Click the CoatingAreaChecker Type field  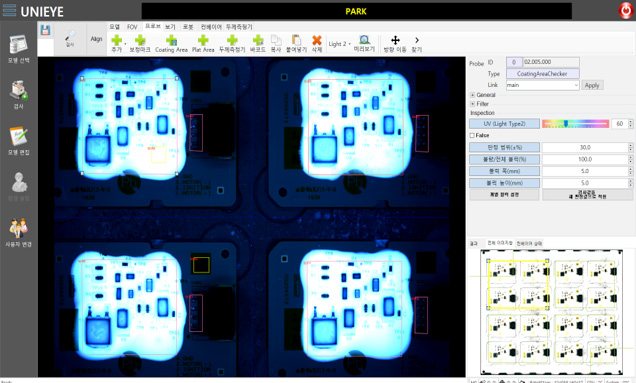click(542, 74)
